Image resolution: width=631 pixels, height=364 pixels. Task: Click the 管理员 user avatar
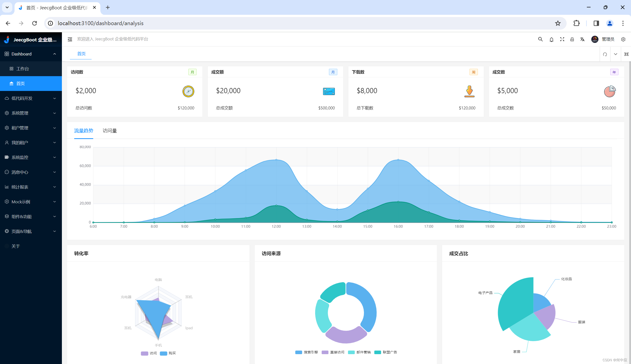click(x=595, y=39)
